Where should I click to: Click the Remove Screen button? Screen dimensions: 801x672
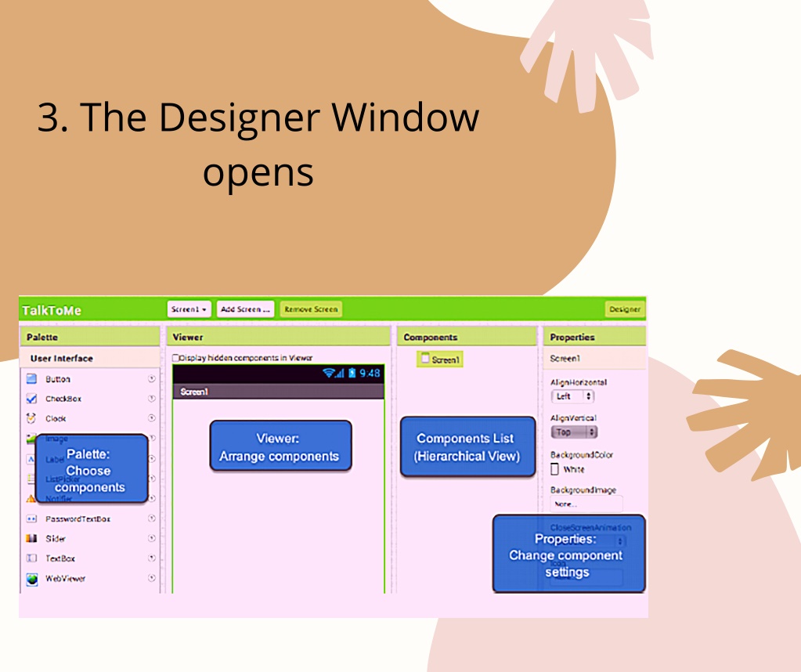pos(311,309)
